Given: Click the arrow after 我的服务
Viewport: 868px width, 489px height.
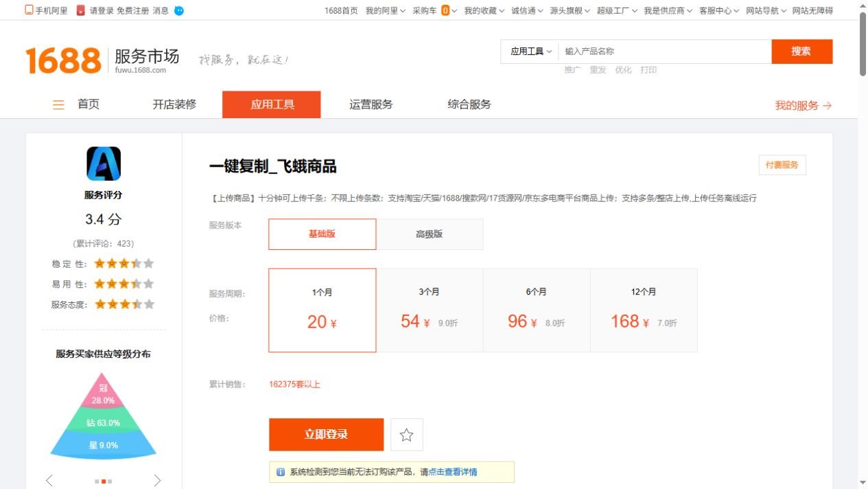Looking at the screenshot, I should [827, 106].
